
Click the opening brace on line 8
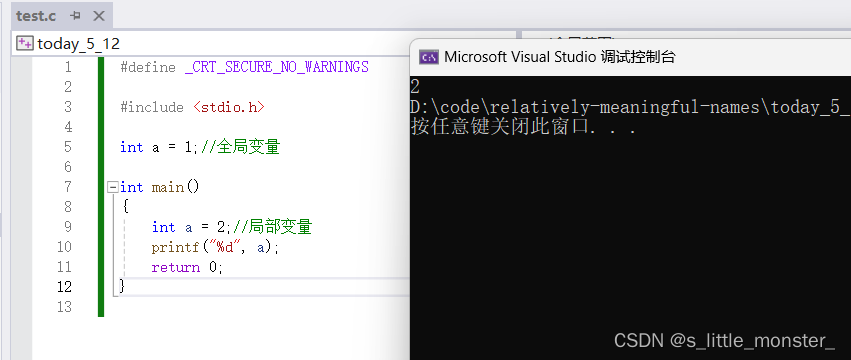click(126, 207)
